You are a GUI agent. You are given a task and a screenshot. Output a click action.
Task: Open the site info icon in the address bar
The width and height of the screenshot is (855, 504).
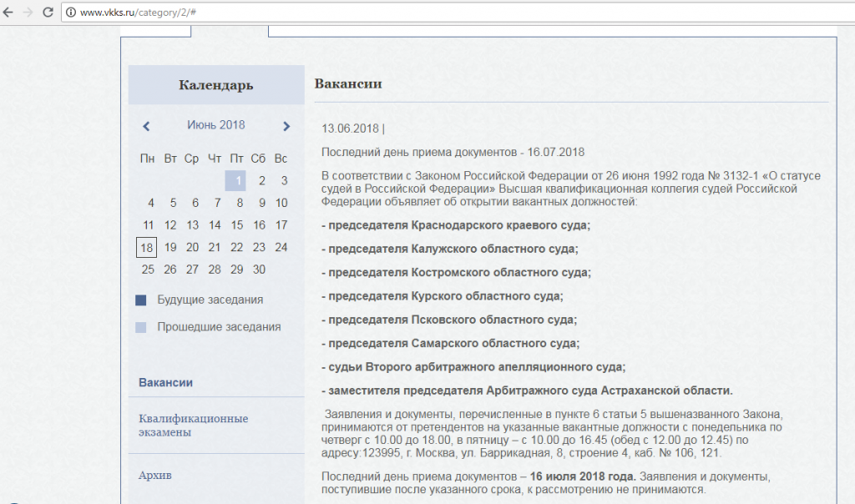(x=71, y=12)
